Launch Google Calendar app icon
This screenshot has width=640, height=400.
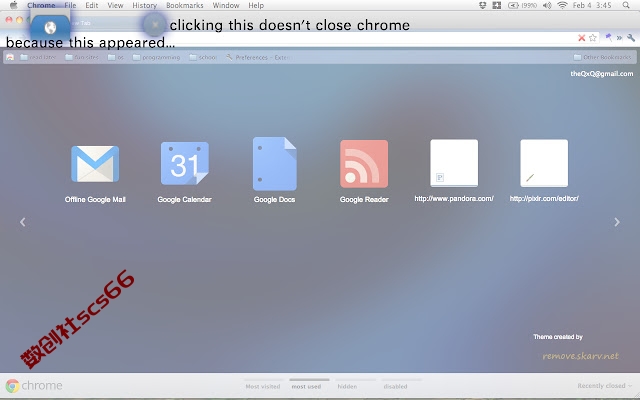click(184, 163)
